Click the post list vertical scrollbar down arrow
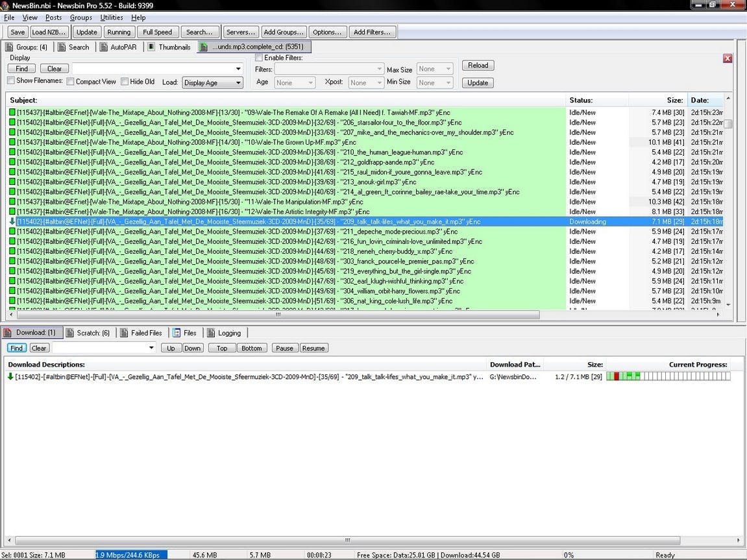The height and width of the screenshot is (560, 747). (728, 305)
